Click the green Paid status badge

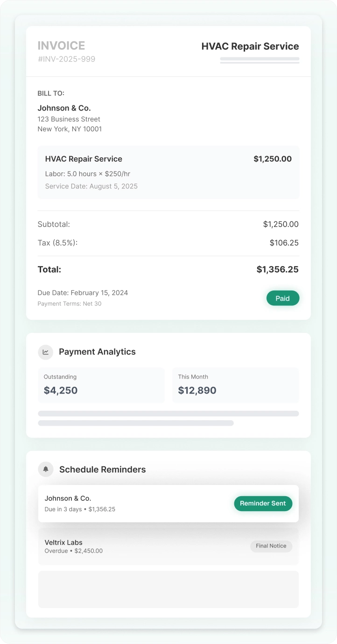[282, 298]
